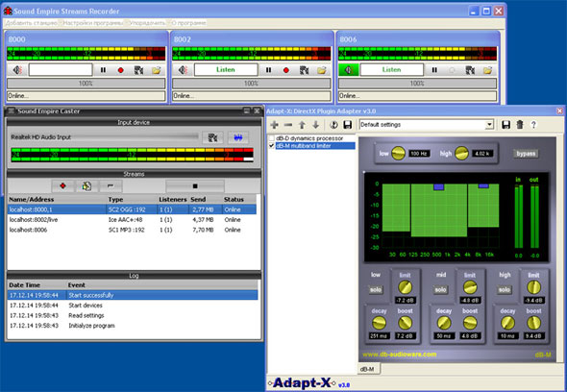The image size is (567, 392).
Task: Adjust the 100% volume bar on stream 8006
Action: pos(417,84)
